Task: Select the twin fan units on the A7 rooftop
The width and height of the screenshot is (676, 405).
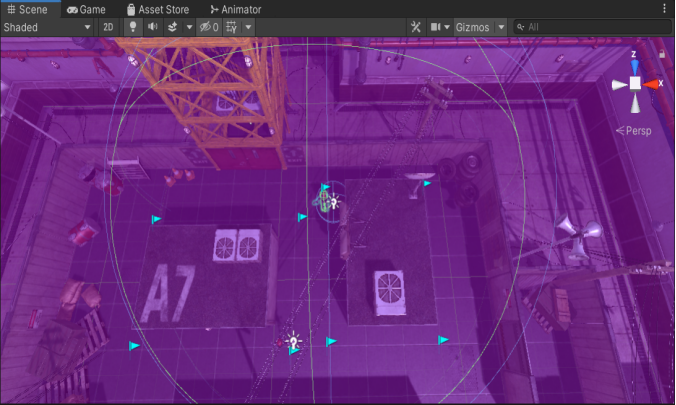Action: tap(237, 245)
